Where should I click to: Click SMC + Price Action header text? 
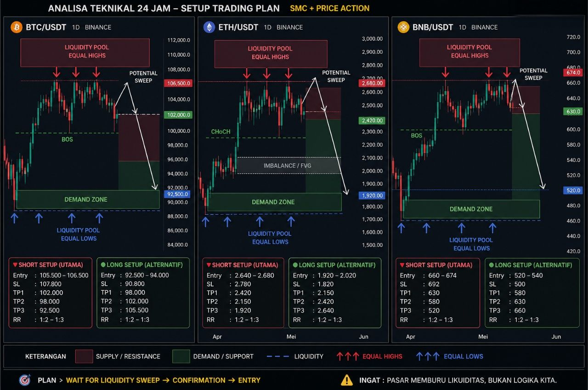330,8
